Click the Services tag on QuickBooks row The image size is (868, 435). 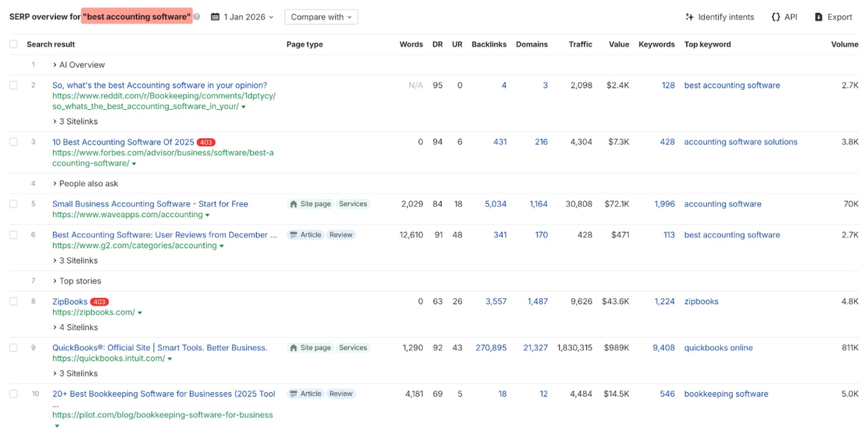353,348
